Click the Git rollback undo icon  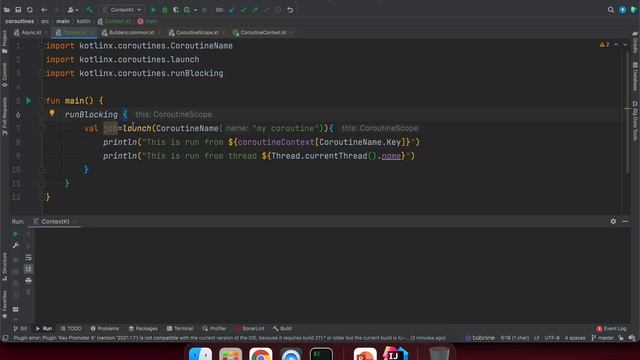point(290,10)
